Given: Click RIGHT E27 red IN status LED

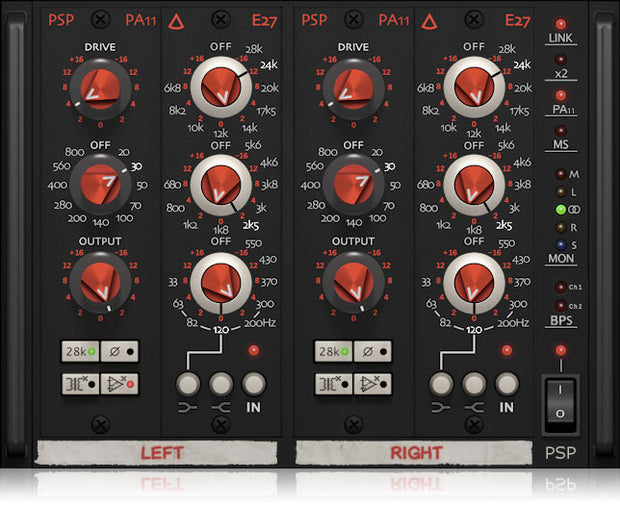Looking at the screenshot, I should click(507, 350).
